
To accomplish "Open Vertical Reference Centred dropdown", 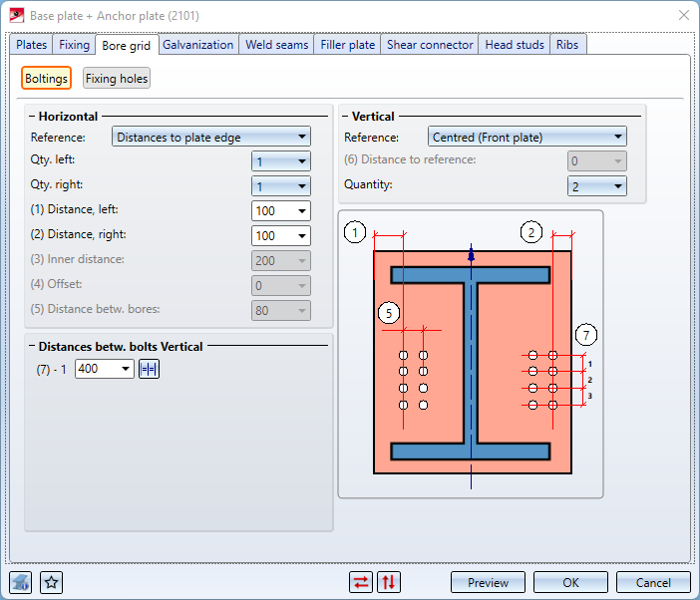I will [526, 138].
